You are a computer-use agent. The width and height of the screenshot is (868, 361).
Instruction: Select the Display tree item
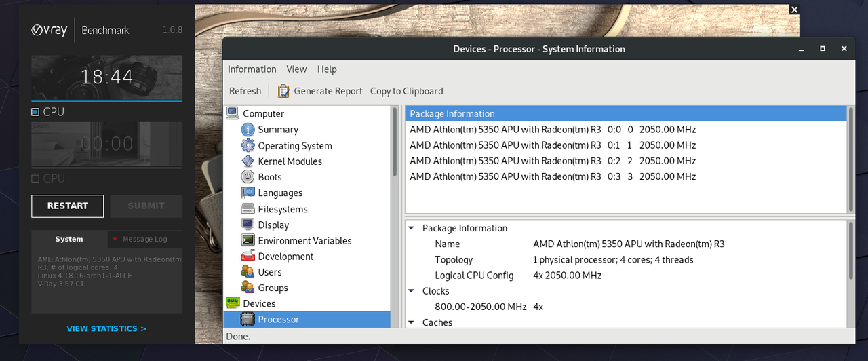coord(273,225)
